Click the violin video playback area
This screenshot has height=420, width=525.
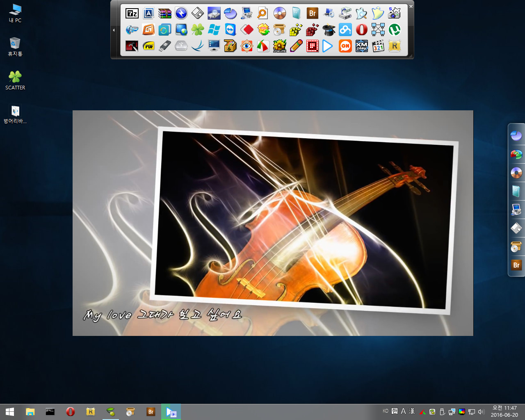point(273,223)
